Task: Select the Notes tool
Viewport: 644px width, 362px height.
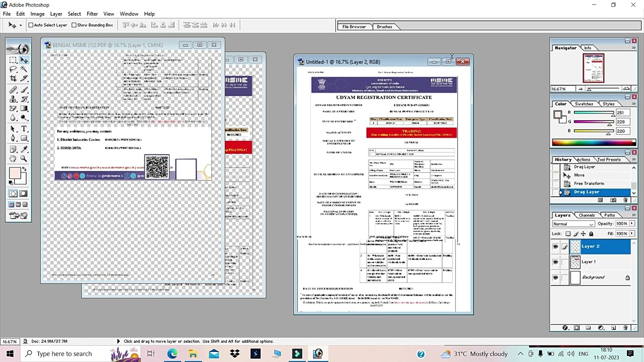Action: pos(13,149)
